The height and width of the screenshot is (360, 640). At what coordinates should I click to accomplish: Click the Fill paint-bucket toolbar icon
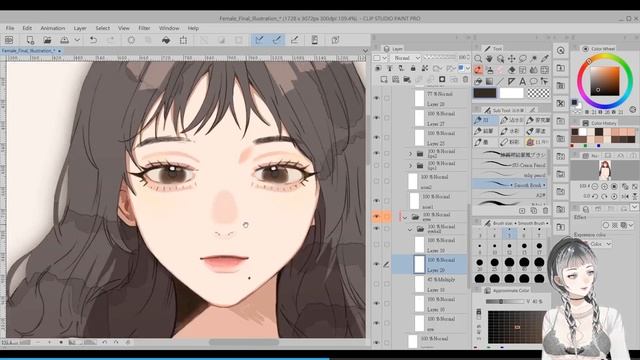coord(166,40)
